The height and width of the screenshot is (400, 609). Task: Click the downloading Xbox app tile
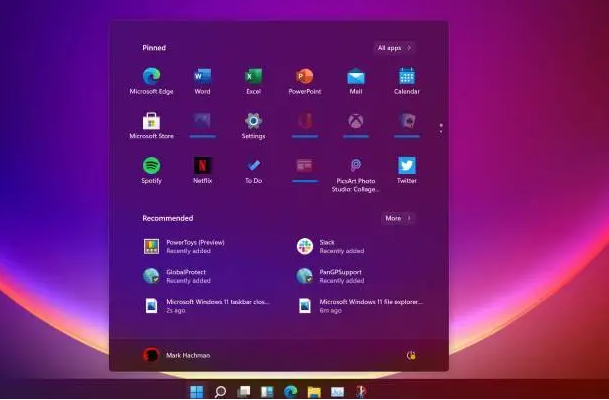(356, 125)
